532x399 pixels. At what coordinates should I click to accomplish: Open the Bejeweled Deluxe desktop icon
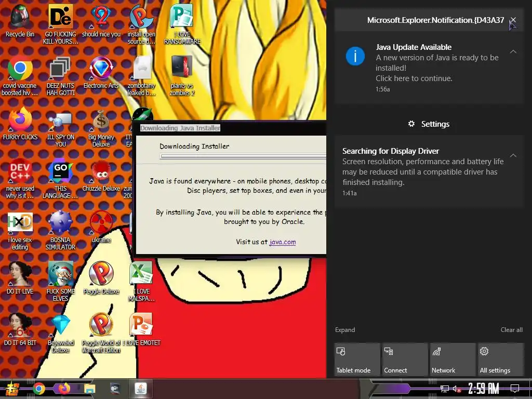[60, 333]
